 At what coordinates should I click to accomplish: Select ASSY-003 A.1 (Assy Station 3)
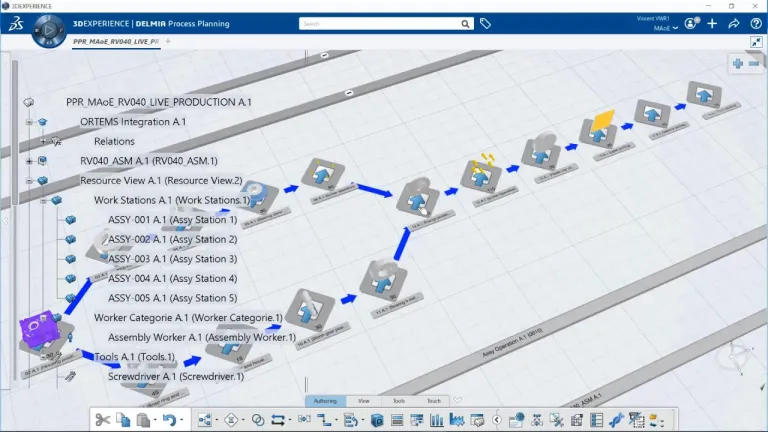pyautogui.click(x=172, y=259)
